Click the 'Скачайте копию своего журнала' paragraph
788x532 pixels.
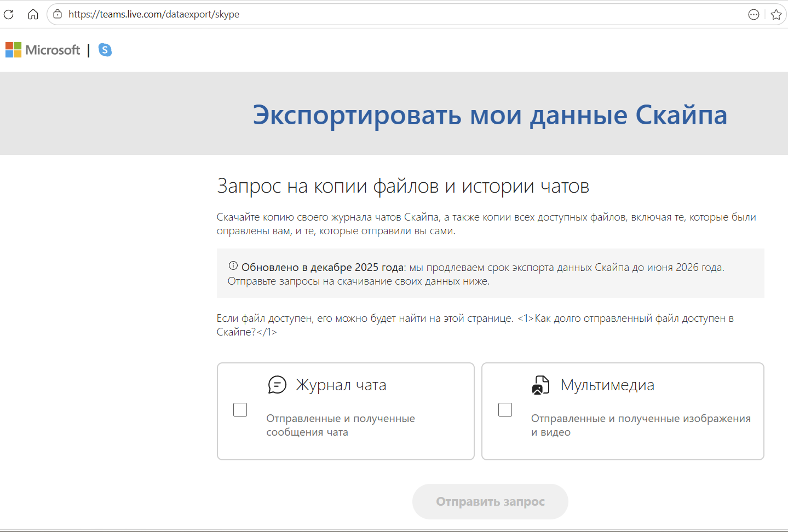pos(486,224)
